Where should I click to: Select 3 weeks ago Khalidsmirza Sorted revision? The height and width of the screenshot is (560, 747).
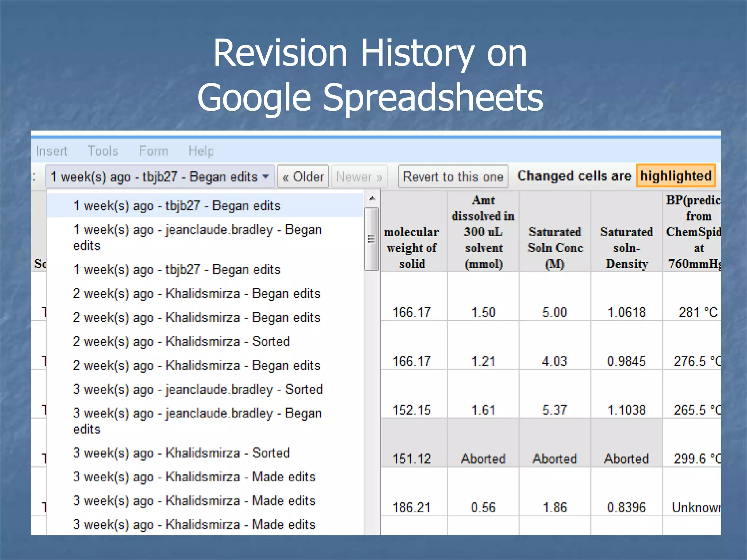coord(181,453)
